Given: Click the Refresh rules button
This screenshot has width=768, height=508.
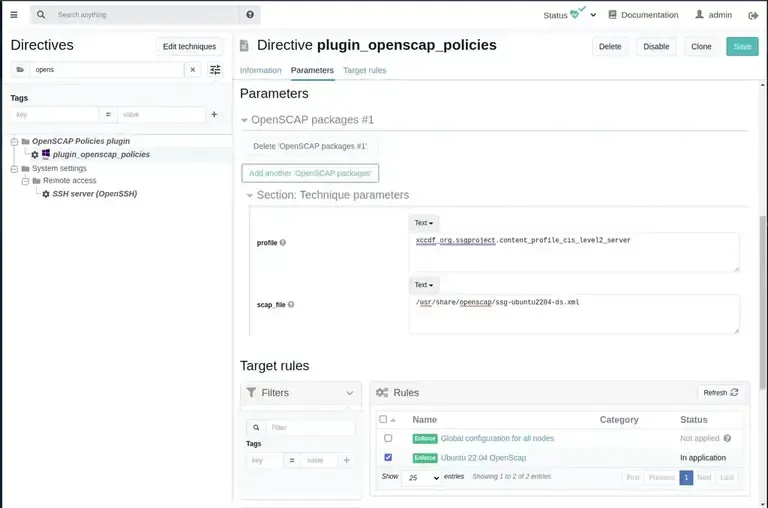Looking at the screenshot, I should pyautogui.click(x=720, y=393).
